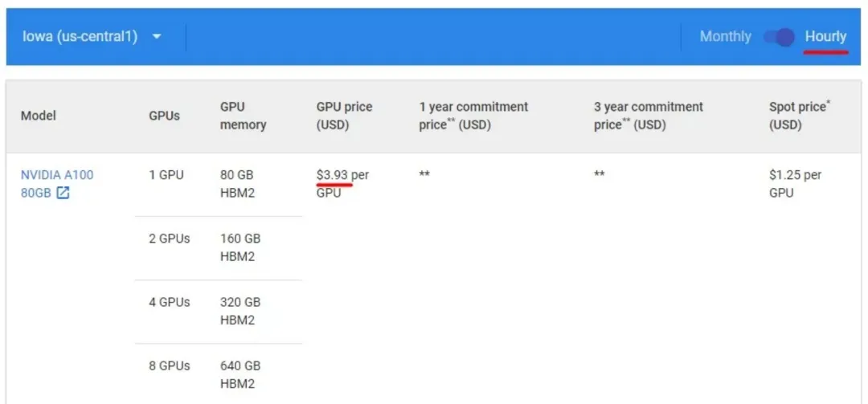This screenshot has height=404, width=868.
Task: Click the 1 GPU configuration cell
Action: tap(166, 175)
